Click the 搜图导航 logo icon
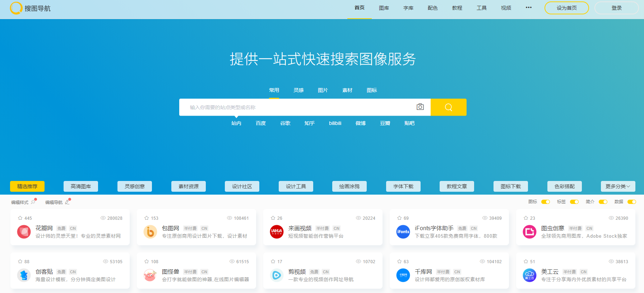Screen dimensions: 644x293 16,8
